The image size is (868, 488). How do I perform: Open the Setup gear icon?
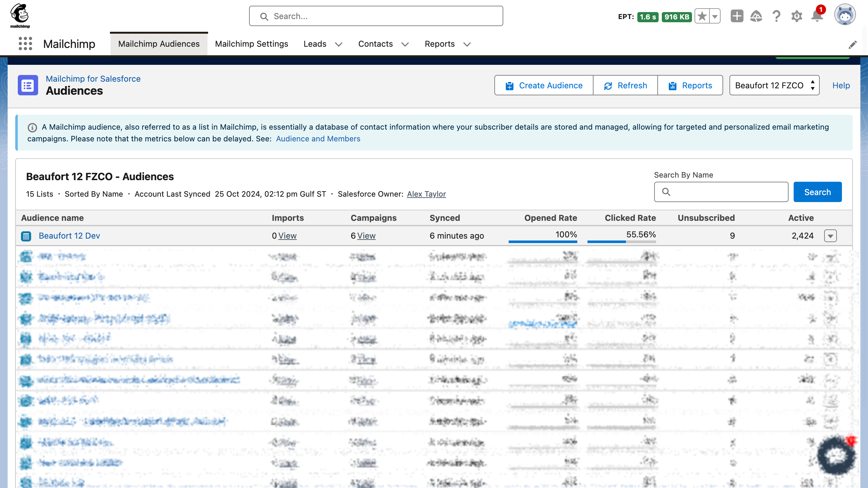(x=797, y=16)
